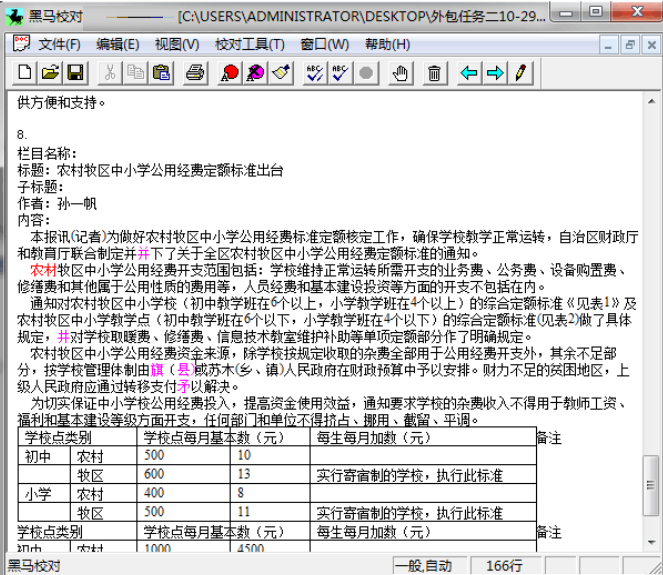Paste from clipboard using the clipboard icon
This screenshot has height=575, width=663.
(x=161, y=73)
